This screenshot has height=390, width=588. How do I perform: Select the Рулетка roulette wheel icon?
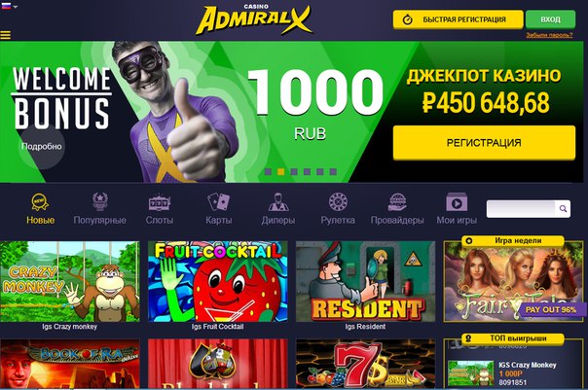click(x=338, y=202)
